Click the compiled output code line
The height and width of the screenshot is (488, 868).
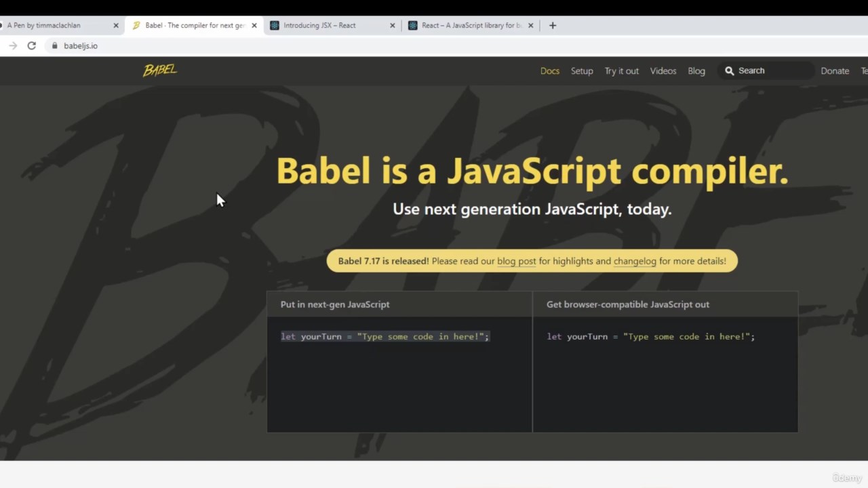pyautogui.click(x=651, y=336)
